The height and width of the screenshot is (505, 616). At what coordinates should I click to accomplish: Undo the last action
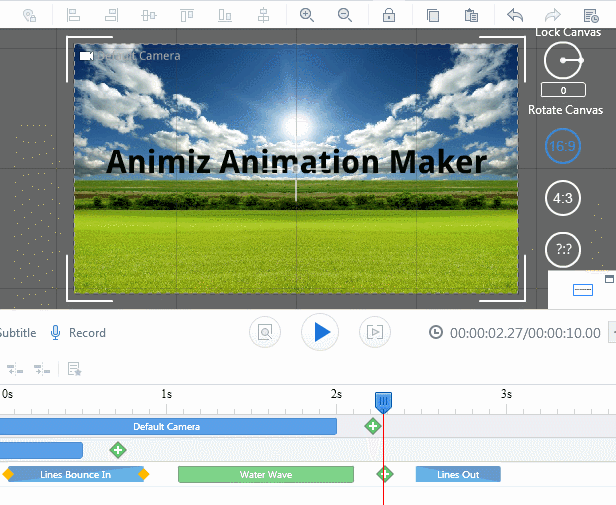(x=515, y=15)
